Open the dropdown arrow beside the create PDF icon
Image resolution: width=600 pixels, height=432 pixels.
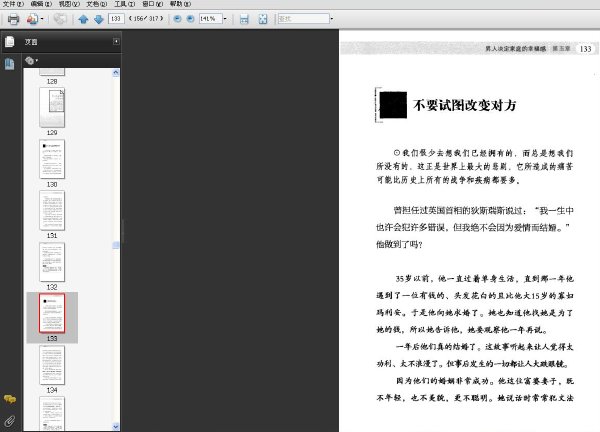(42, 19)
